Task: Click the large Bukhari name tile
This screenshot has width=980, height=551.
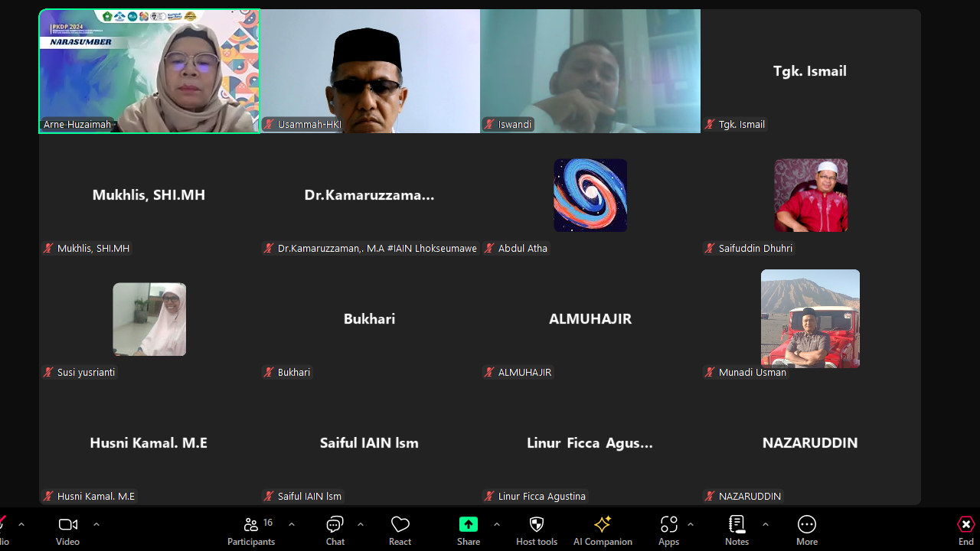Action: [369, 319]
